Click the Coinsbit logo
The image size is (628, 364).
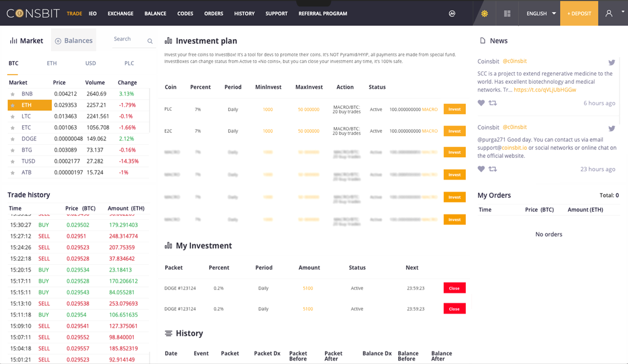(33, 13)
